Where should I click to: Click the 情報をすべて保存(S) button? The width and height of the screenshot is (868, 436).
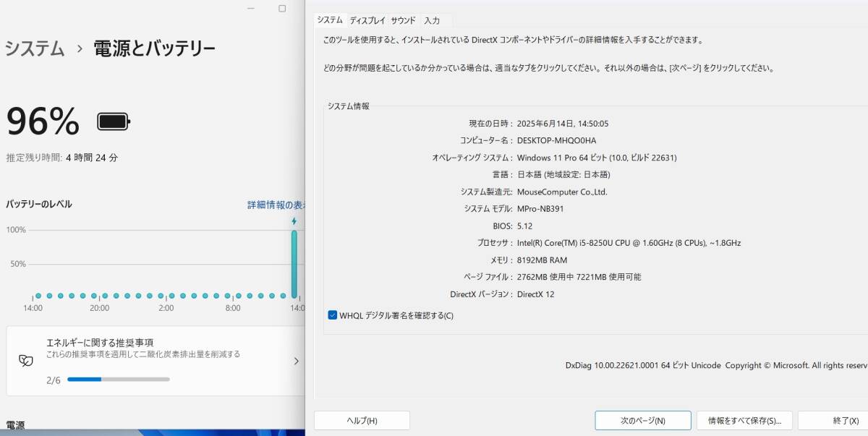[744, 420]
